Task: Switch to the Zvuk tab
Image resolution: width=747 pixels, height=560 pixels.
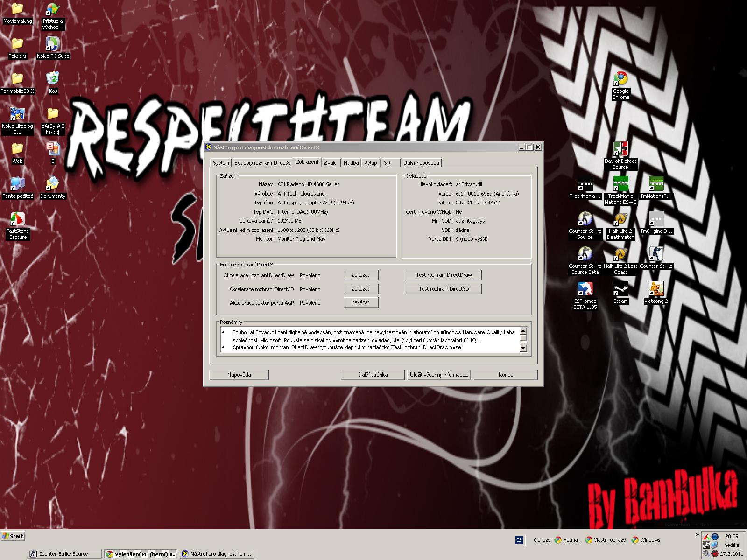Action: (x=330, y=163)
